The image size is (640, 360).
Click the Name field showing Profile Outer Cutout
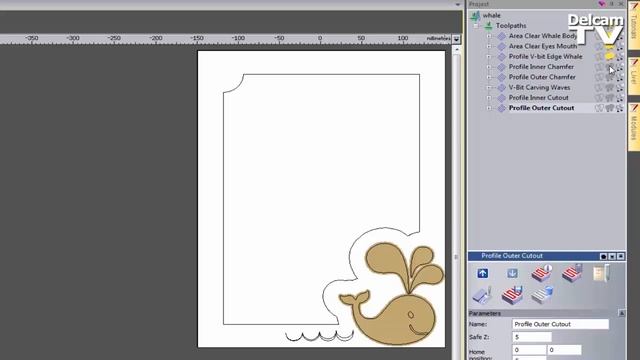click(x=560, y=324)
